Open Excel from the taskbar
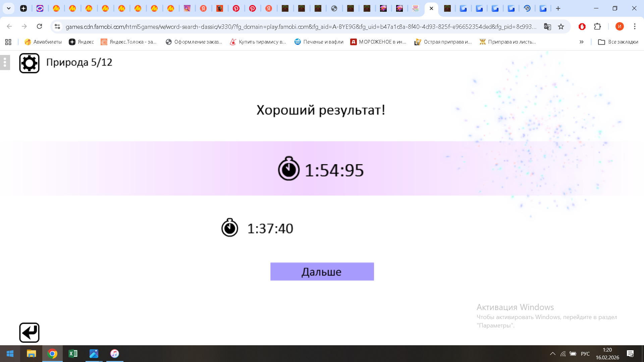The width and height of the screenshot is (644, 362). [x=73, y=354]
